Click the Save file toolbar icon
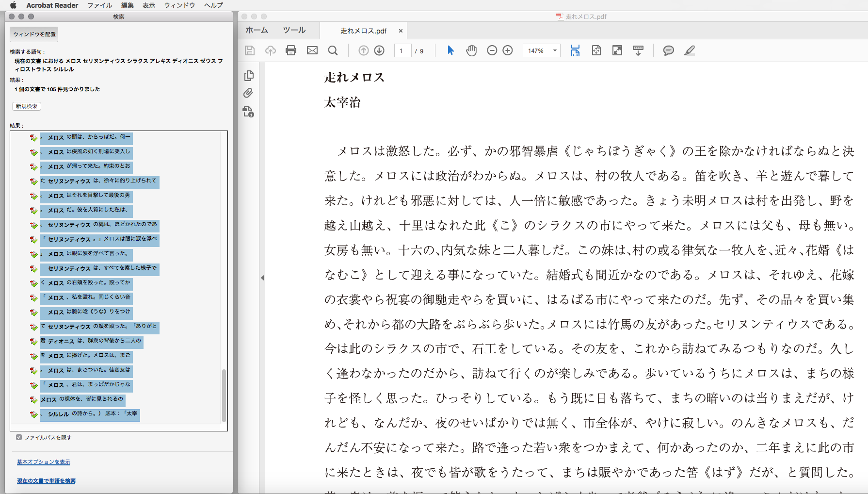Image resolution: width=868 pixels, height=494 pixels. coord(250,50)
